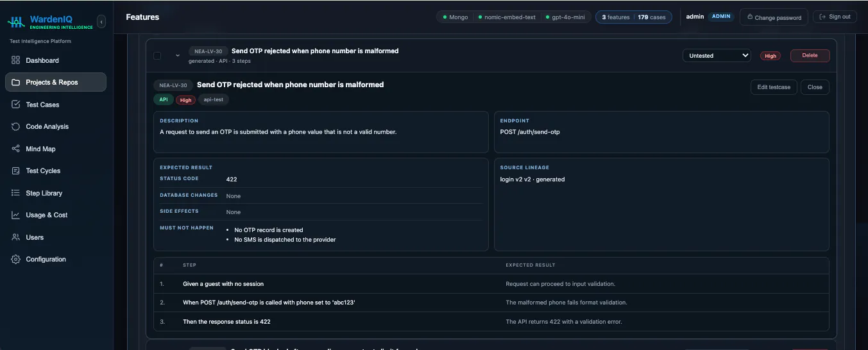Viewport: 868px width, 350px height.
Task: Click the 'generated · API · 3 steps' subtitle
Action: pos(219,62)
